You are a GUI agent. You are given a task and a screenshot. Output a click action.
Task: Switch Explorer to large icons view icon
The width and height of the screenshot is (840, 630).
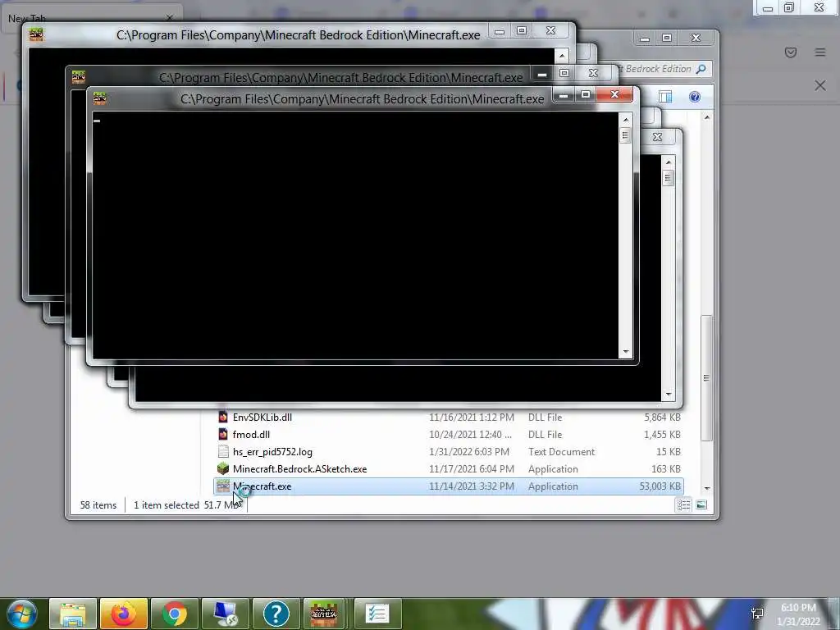tap(701, 504)
